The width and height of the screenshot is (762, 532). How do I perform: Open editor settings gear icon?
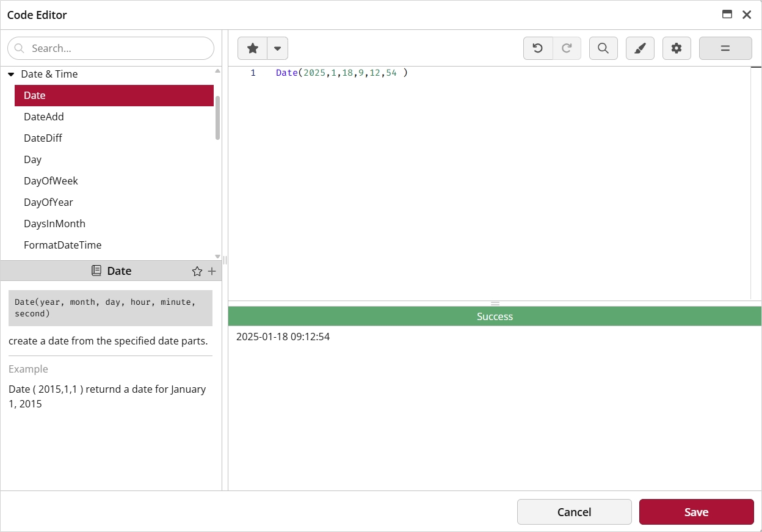click(x=677, y=48)
